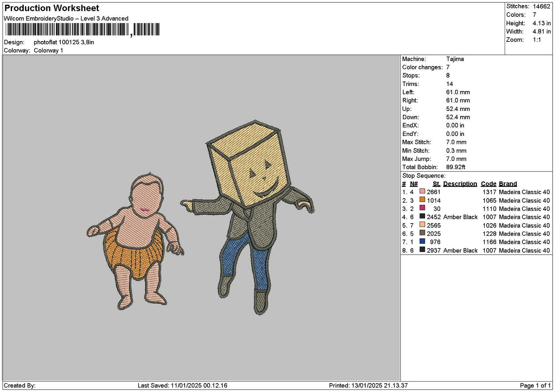Image resolution: width=555 pixels, height=392 pixels.
Task: Click the gray-brown 2025 color swatch
Action: pos(422,233)
